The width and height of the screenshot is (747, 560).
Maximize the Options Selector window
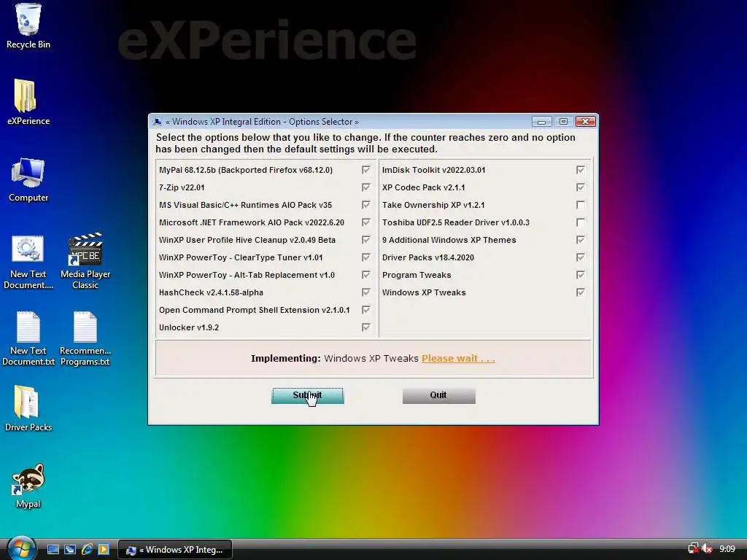(563, 122)
